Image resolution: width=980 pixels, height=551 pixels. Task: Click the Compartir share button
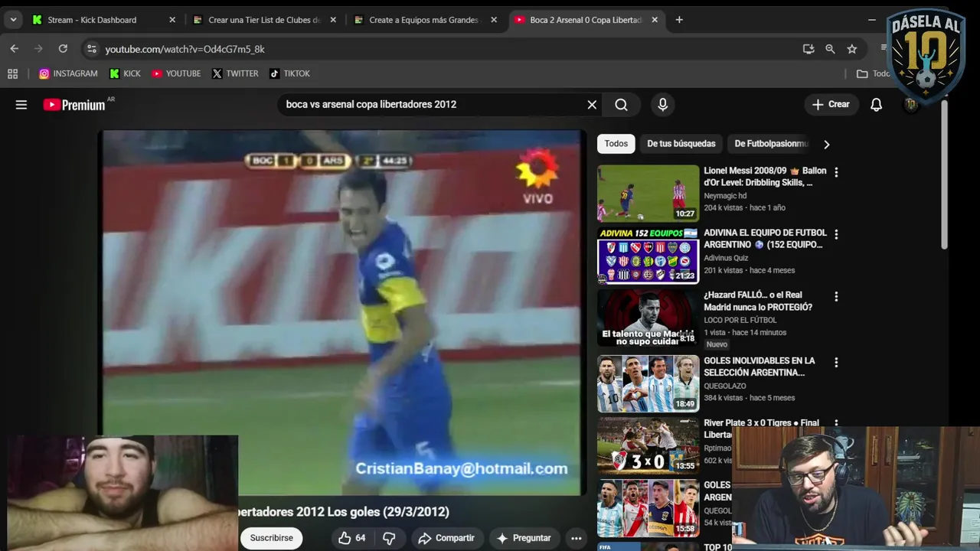tap(446, 538)
